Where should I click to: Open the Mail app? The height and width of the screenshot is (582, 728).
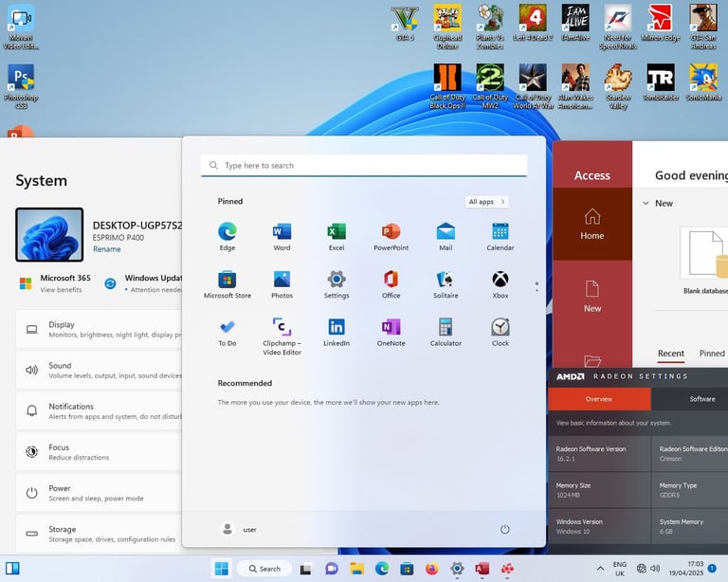pyautogui.click(x=446, y=236)
